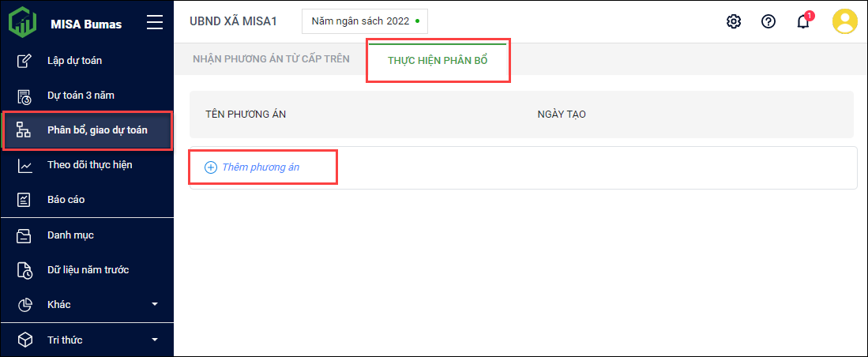Open notifications bell icon
The image size is (868, 357).
pyautogui.click(x=803, y=21)
